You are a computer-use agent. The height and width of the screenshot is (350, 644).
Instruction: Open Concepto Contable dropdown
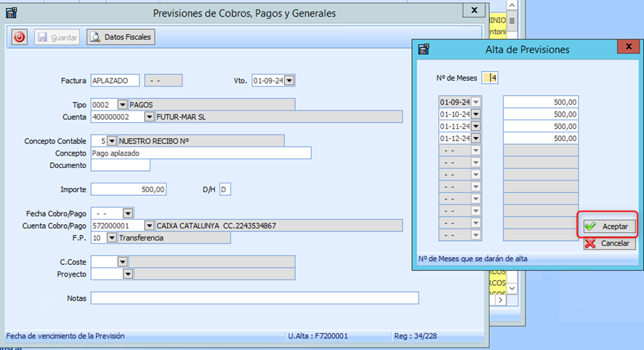[111, 140]
